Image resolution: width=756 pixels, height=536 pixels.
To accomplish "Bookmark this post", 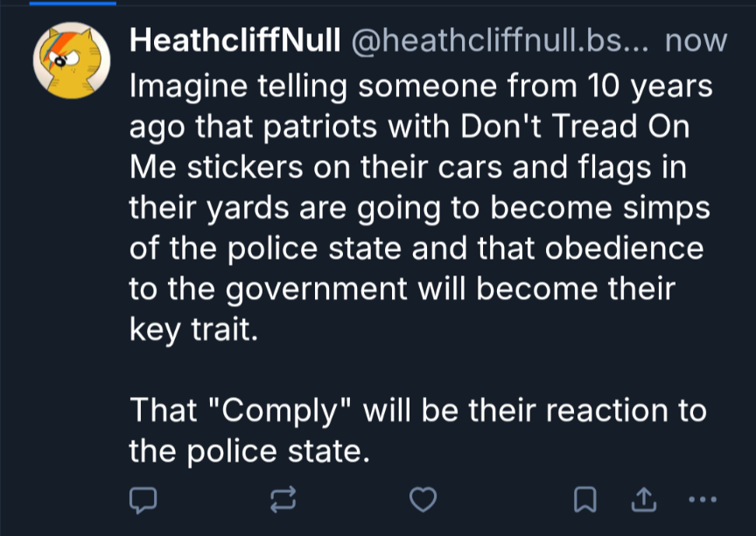I will 584,499.
